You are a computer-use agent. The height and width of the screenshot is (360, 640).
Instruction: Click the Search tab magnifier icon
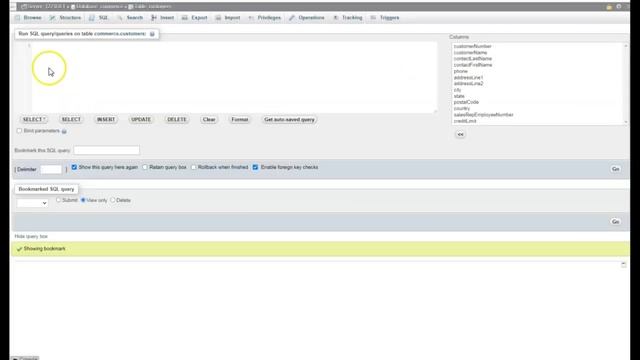120,18
